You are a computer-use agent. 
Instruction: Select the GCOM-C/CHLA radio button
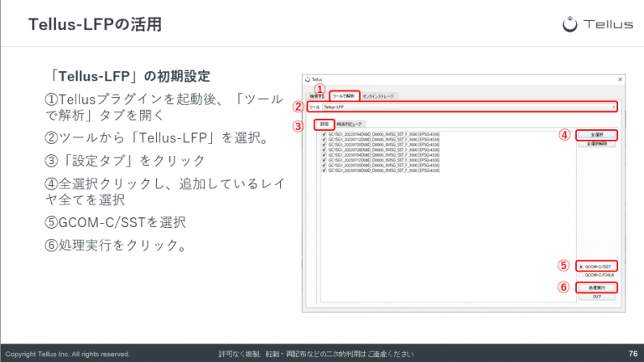pos(581,276)
